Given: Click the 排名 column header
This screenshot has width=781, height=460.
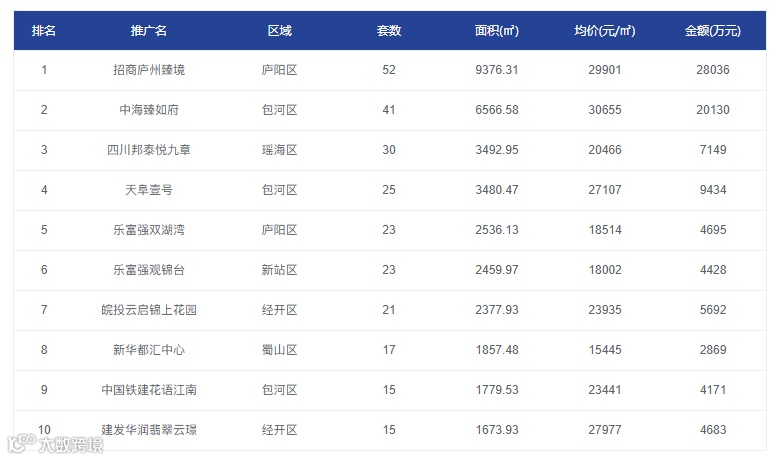Looking at the screenshot, I should pyautogui.click(x=44, y=31).
